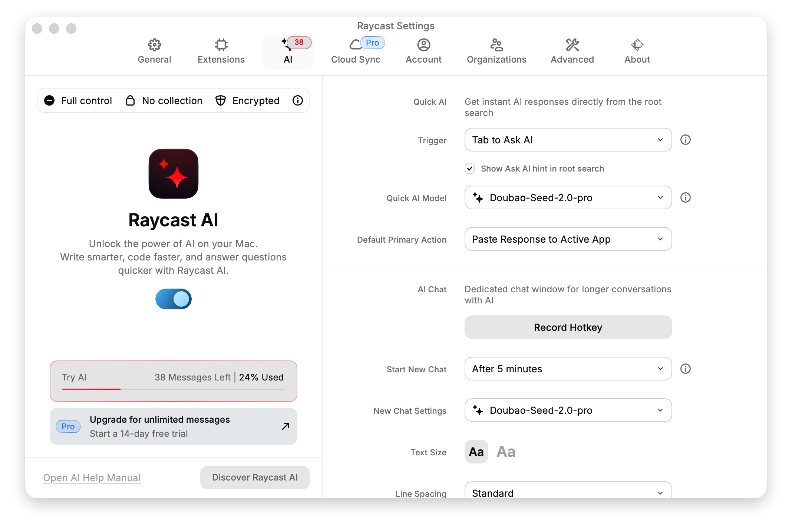Click the Try AI usage progress bar

174,389
